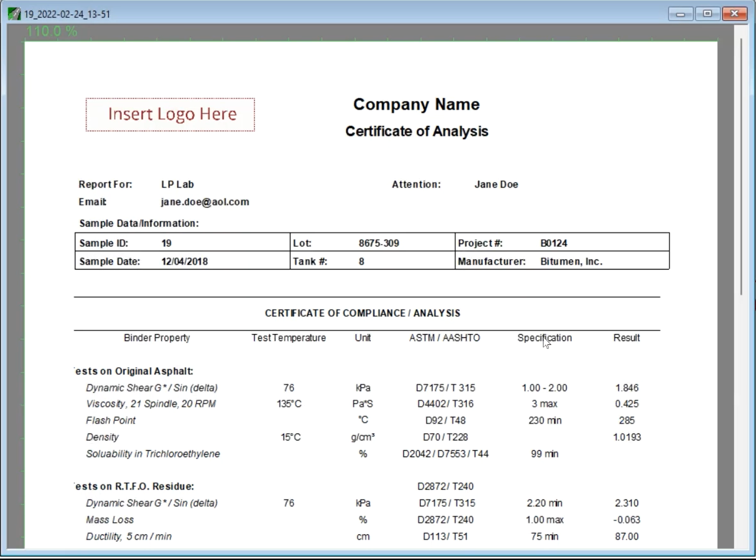Close the report preview window

click(734, 14)
